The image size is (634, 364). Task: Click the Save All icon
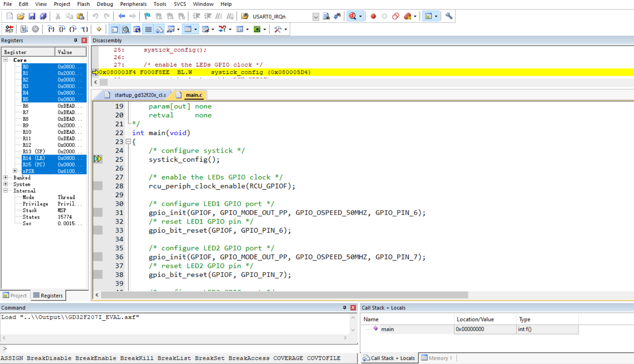[x=43, y=16]
